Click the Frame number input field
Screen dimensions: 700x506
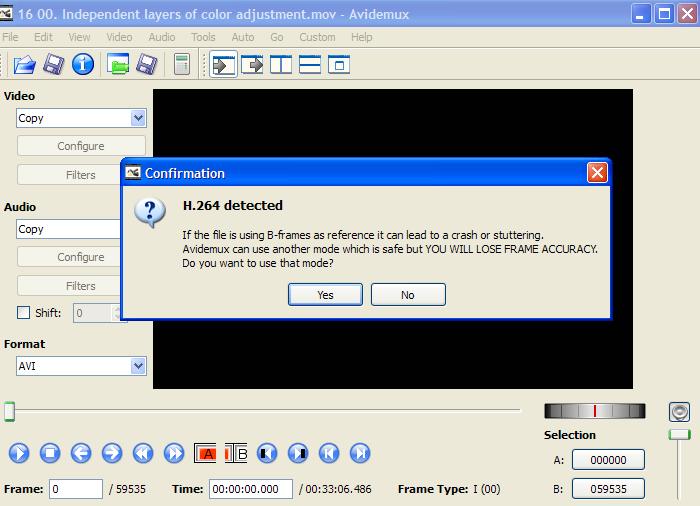pyautogui.click(x=76, y=489)
